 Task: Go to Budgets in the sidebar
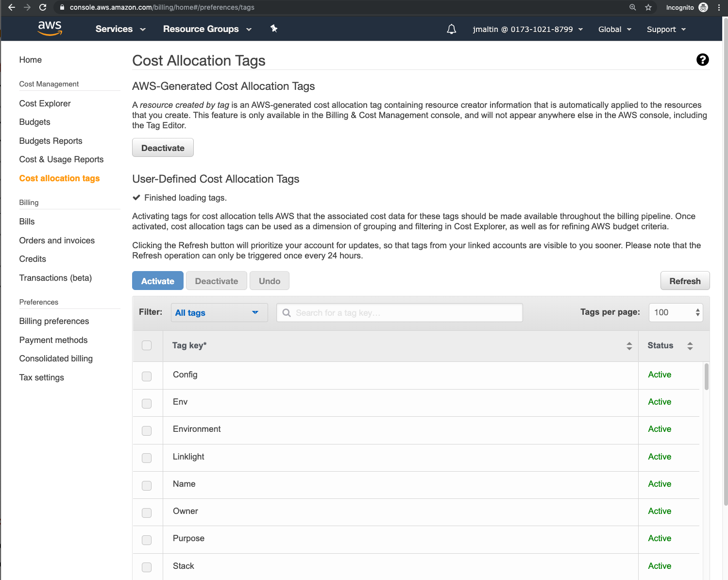(35, 122)
